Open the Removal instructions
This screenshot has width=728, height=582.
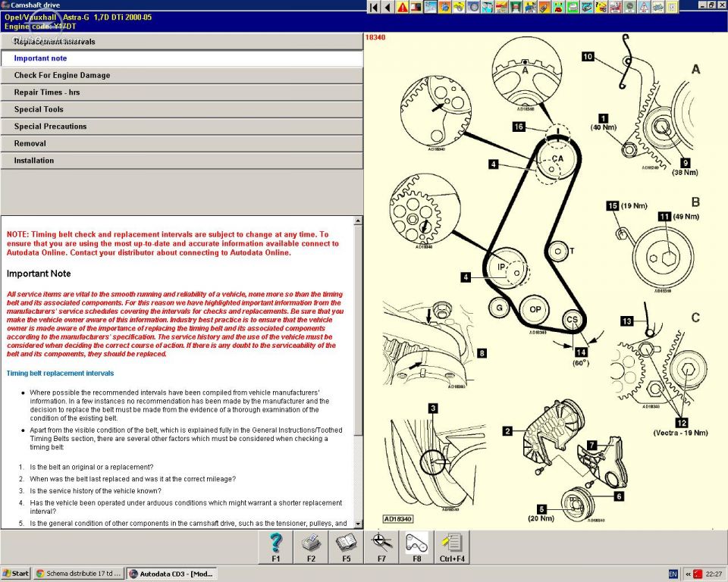[181, 143]
